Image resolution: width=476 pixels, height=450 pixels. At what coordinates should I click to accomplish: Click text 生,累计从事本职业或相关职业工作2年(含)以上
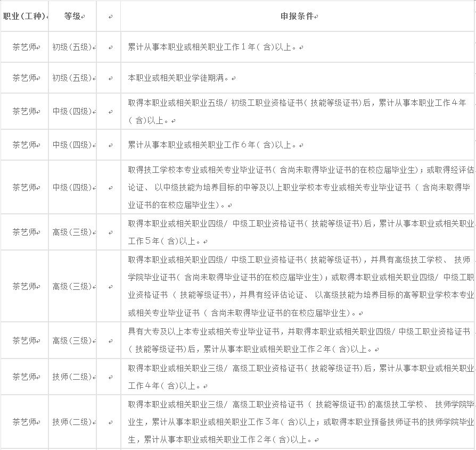pyautogui.click(x=220, y=439)
